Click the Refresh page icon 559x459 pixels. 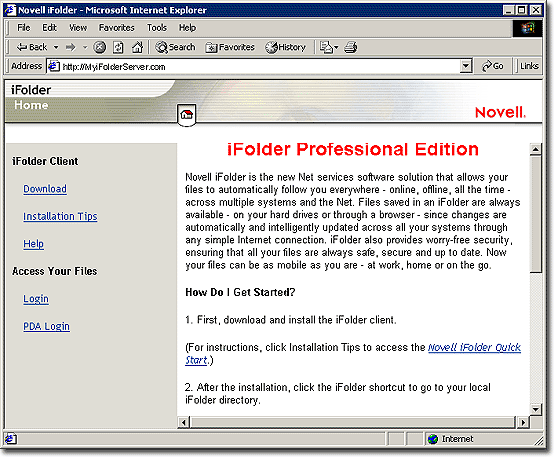pyautogui.click(x=118, y=47)
